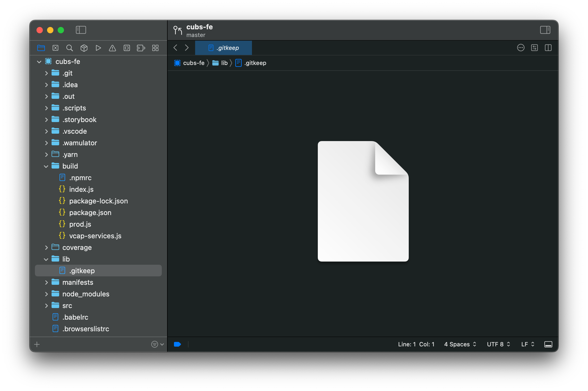Open the Run tool via play icon
Screen dimensions: 588x391
pyautogui.click(x=98, y=48)
